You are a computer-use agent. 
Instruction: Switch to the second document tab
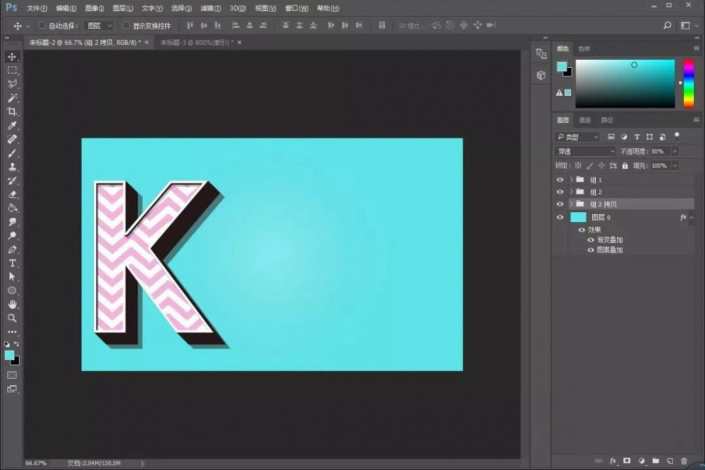[197, 42]
